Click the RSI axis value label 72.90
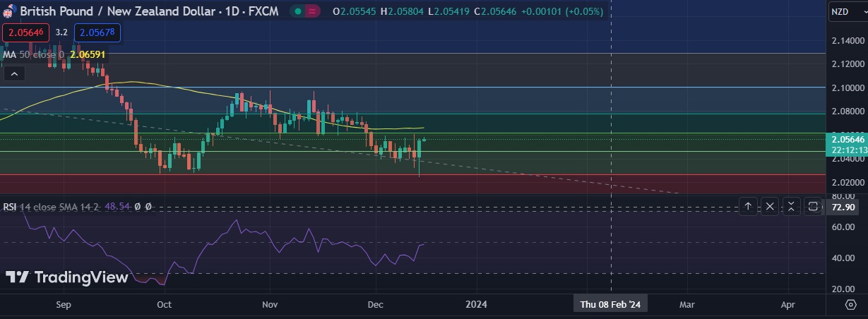The image size is (868, 319). (x=844, y=207)
